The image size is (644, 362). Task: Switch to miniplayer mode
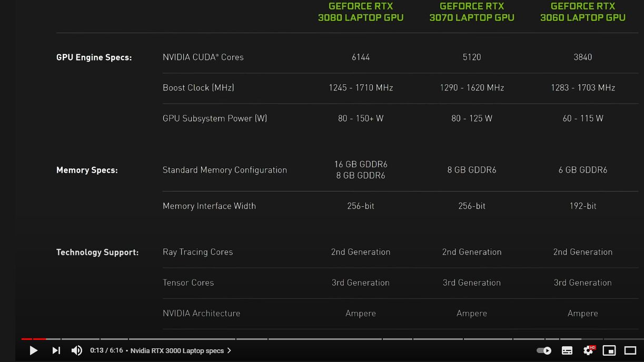point(609,350)
